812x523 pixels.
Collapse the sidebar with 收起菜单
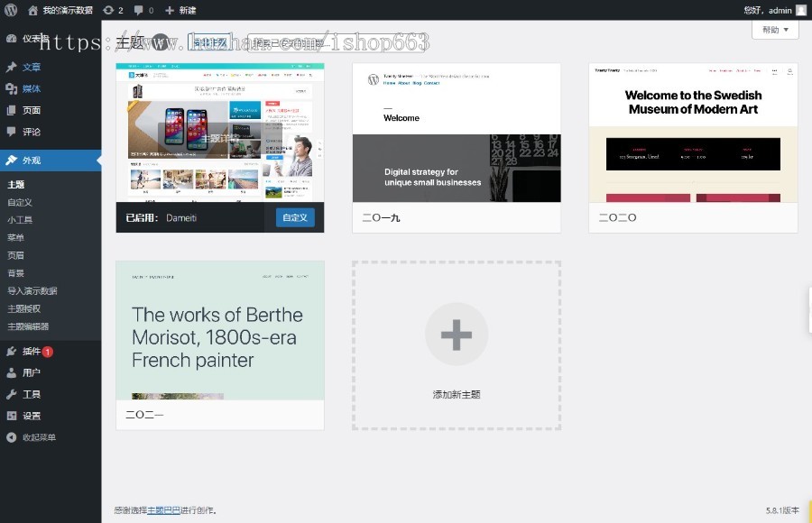click(x=38, y=437)
